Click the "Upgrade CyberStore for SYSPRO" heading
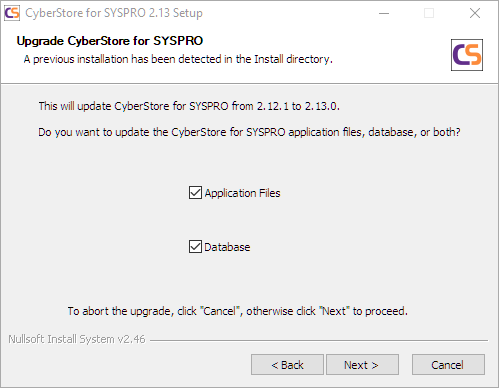 point(110,41)
